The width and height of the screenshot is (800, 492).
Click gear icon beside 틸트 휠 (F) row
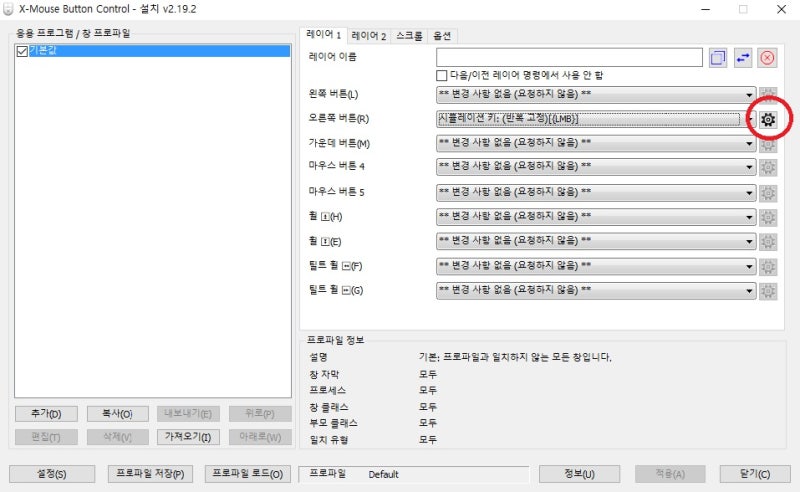point(768,266)
